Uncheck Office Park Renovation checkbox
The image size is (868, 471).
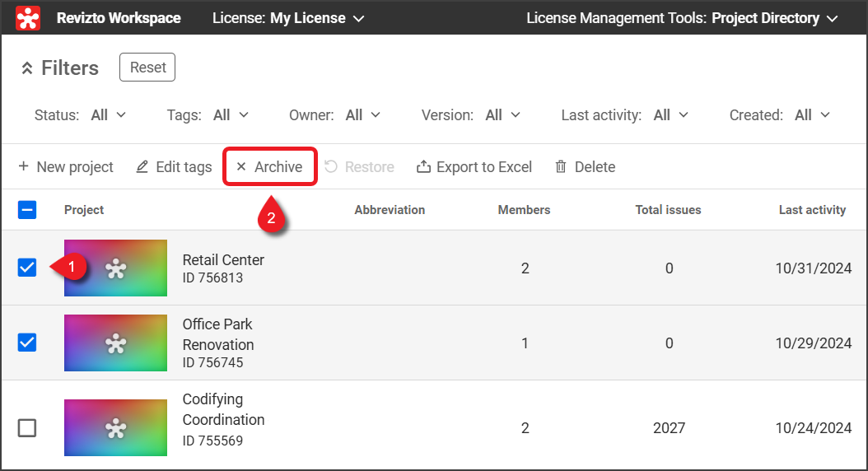(27, 343)
